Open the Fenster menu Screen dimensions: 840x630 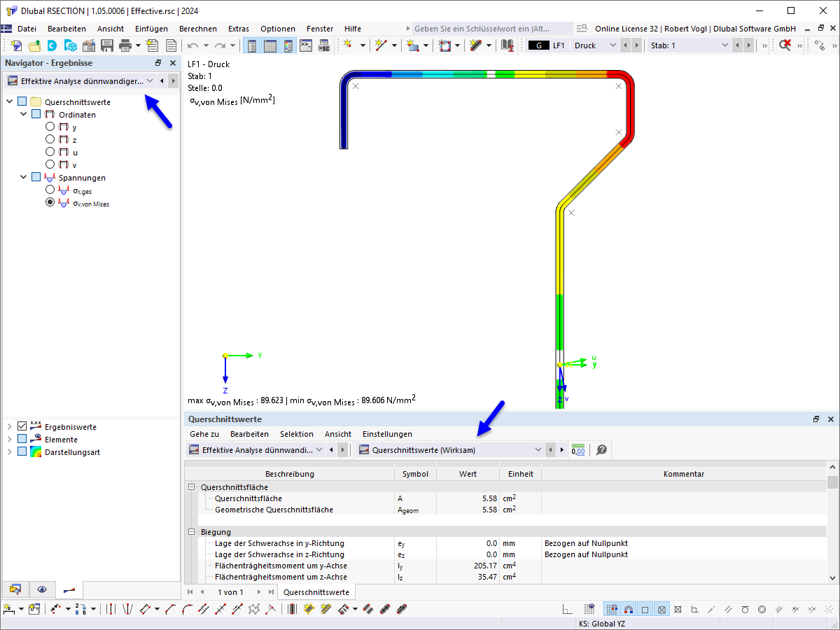(x=320, y=29)
